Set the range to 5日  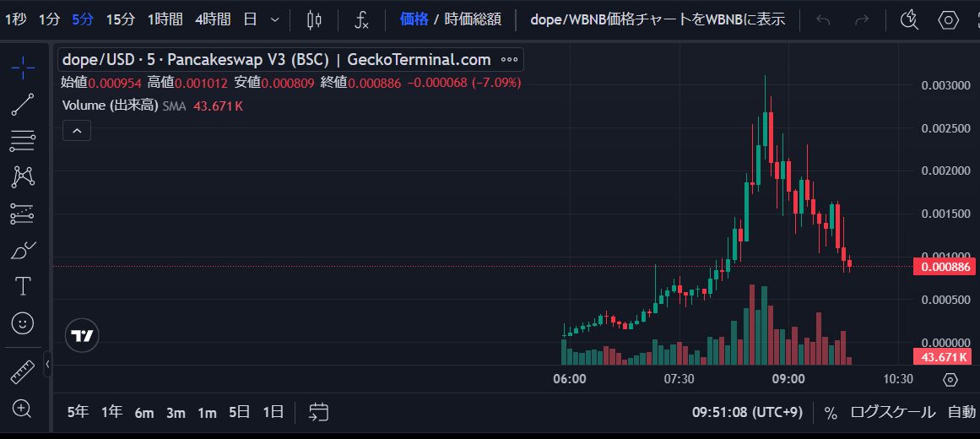pyautogui.click(x=240, y=411)
